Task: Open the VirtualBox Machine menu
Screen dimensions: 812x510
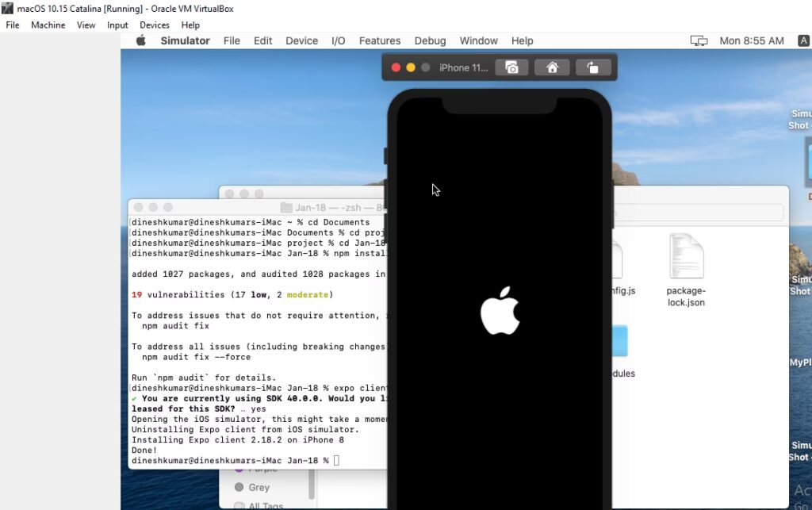Action: (x=48, y=25)
